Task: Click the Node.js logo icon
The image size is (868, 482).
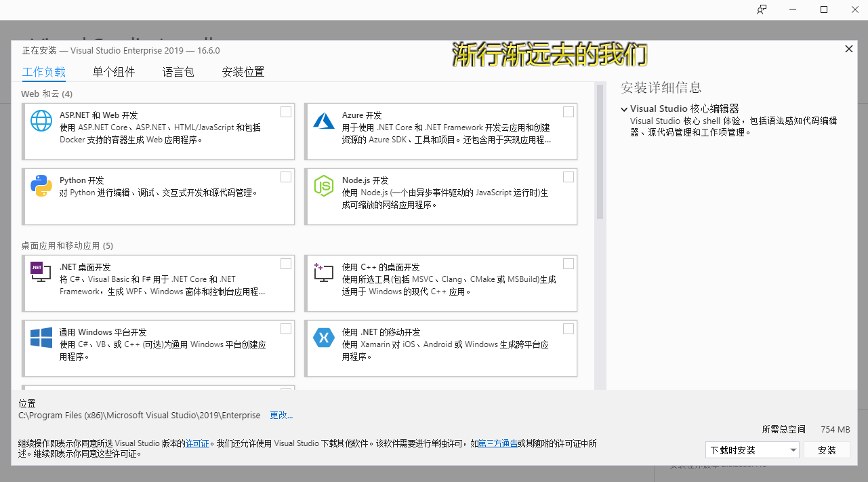Action: pos(324,186)
